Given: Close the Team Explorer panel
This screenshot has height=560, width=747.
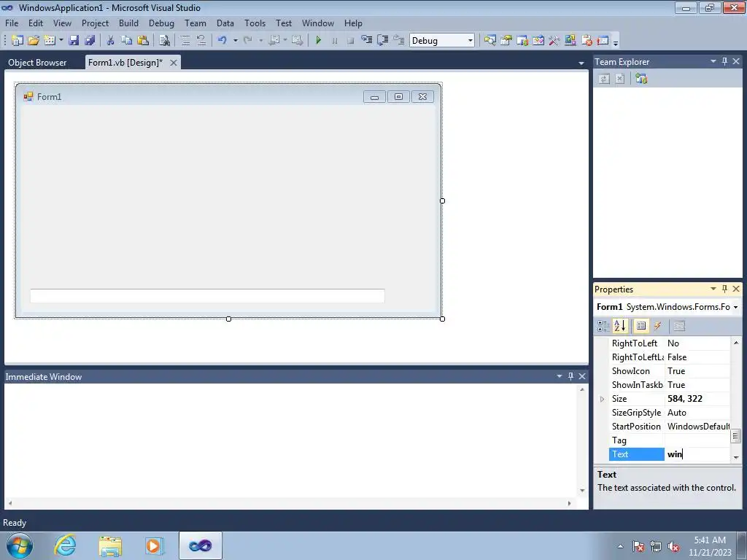Looking at the screenshot, I should pos(736,61).
